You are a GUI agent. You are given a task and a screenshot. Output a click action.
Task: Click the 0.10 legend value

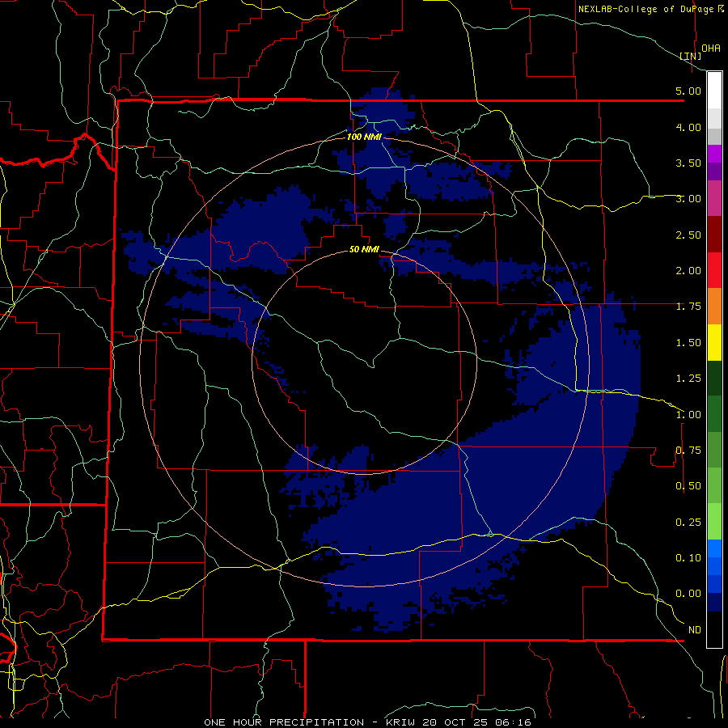point(688,558)
